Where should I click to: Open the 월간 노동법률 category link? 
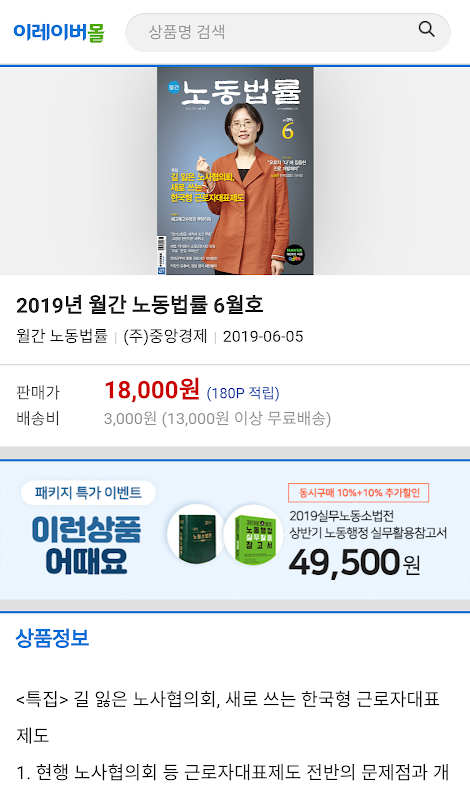[x=62, y=336]
